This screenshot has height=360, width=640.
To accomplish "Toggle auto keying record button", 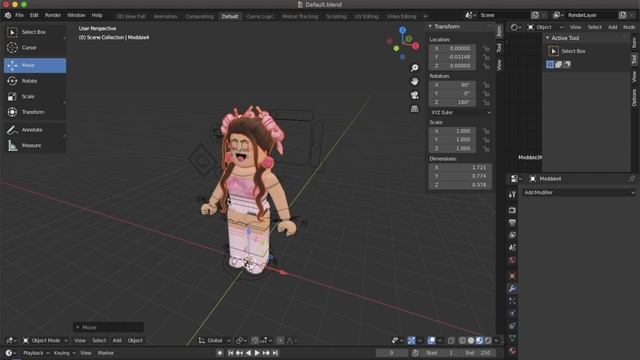I will tap(220, 353).
